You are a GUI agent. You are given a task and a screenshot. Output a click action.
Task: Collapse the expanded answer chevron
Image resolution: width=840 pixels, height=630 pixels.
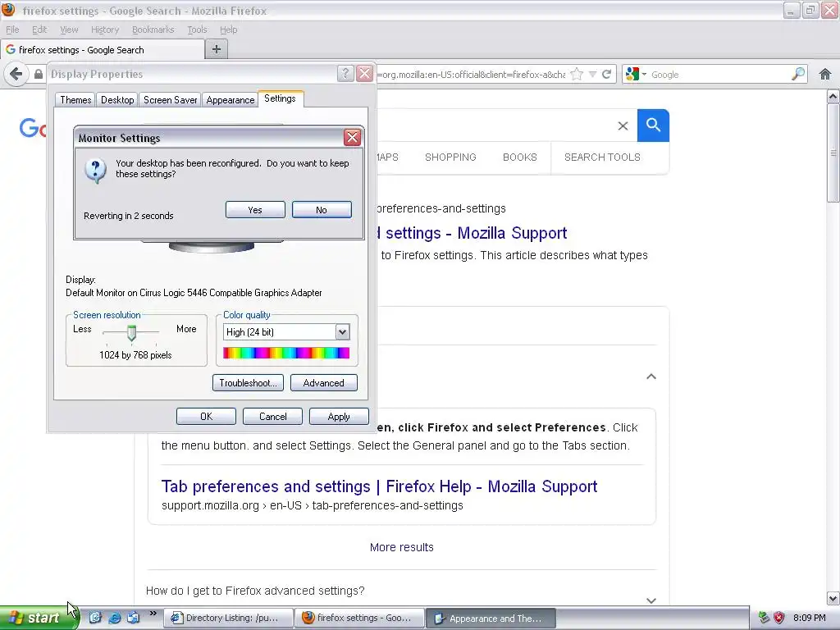pos(651,377)
